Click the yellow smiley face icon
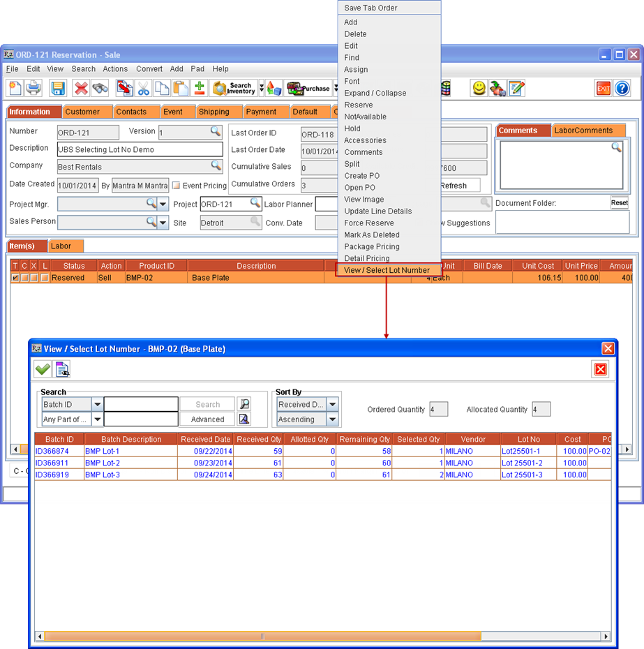 coord(479,89)
